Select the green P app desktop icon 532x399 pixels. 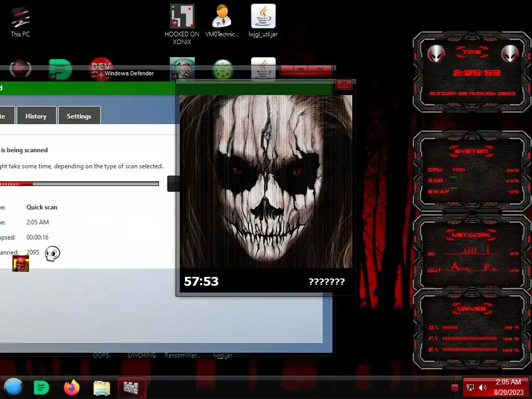pyautogui.click(x=60, y=69)
